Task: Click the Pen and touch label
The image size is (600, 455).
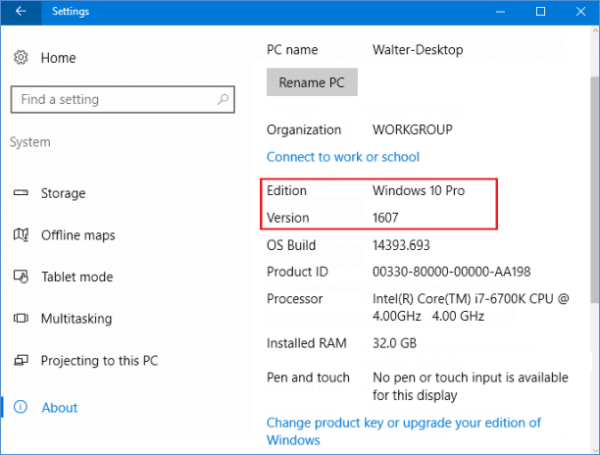Action: click(x=308, y=378)
